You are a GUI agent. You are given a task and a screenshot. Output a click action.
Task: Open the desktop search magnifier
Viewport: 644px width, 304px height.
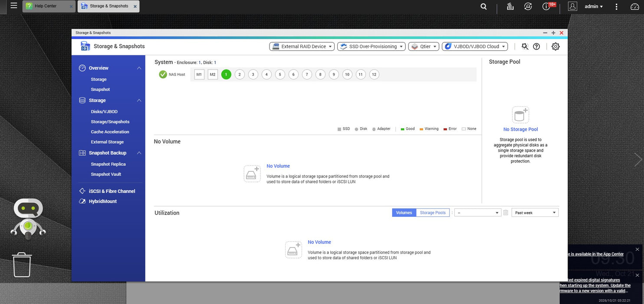click(483, 7)
